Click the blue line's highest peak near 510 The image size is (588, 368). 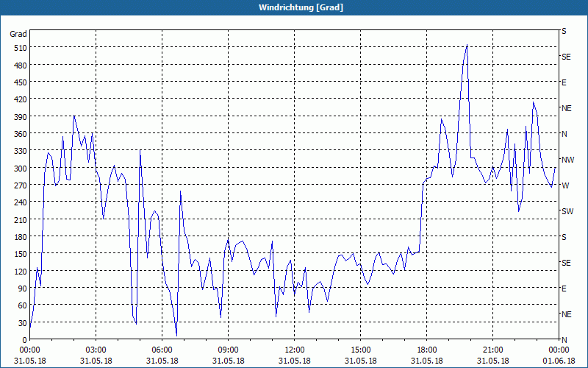[467, 45]
